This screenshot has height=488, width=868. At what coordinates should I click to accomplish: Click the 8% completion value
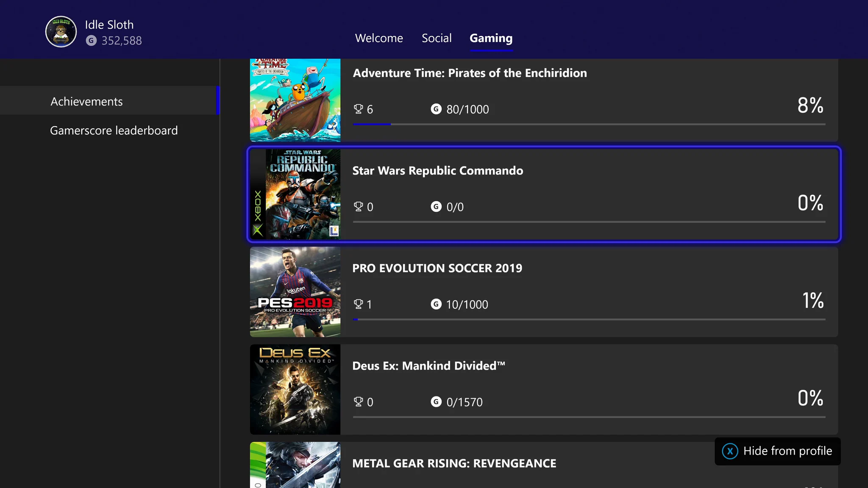coord(810,105)
